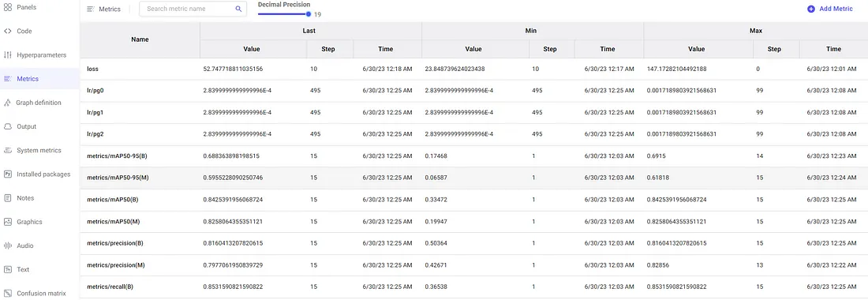Screen dimensions: 868x300
Task: Select the metrics/mAP50-95(M) row
Action: [474, 178]
